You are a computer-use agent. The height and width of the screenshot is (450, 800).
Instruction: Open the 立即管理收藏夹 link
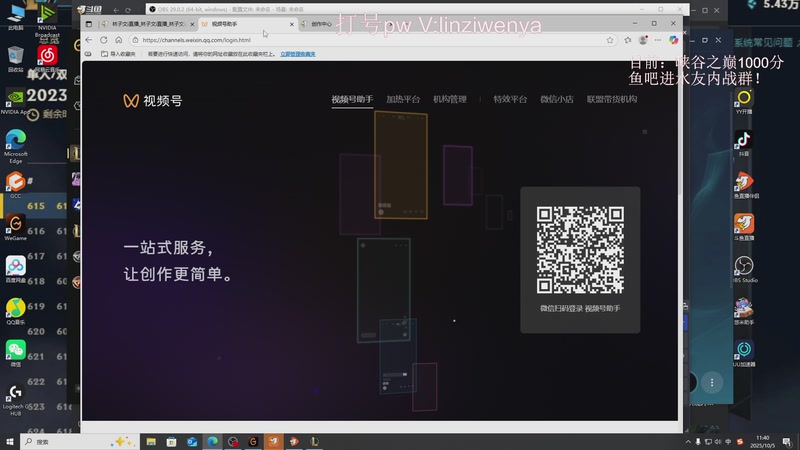pyautogui.click(x=297, y=54)
